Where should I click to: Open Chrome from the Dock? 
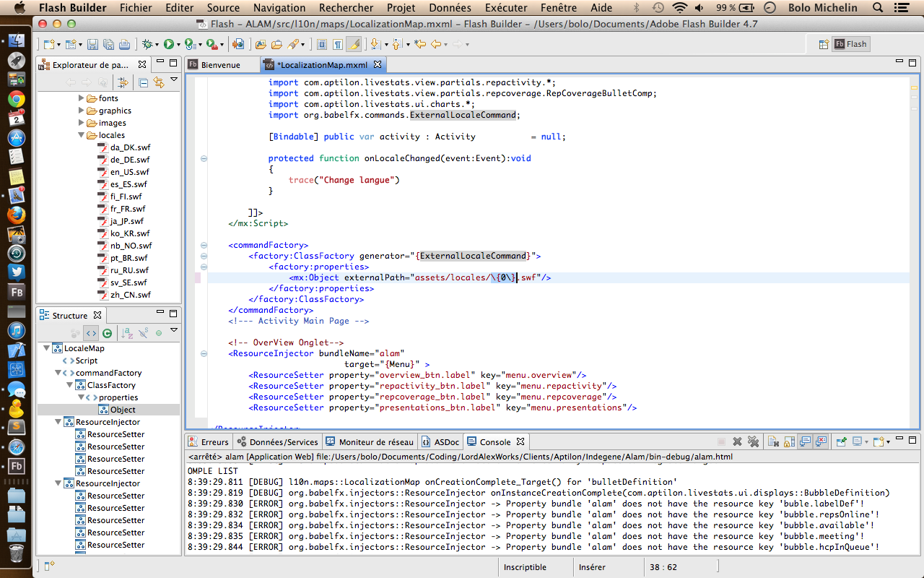click(16, 99)
